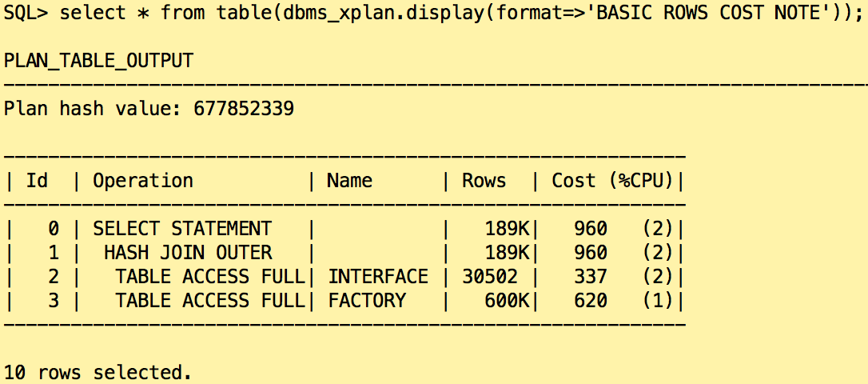Click TABLE ACCESS FULL in the FACTORY row
Screen dimensions: 868x384
click(209, 300)
